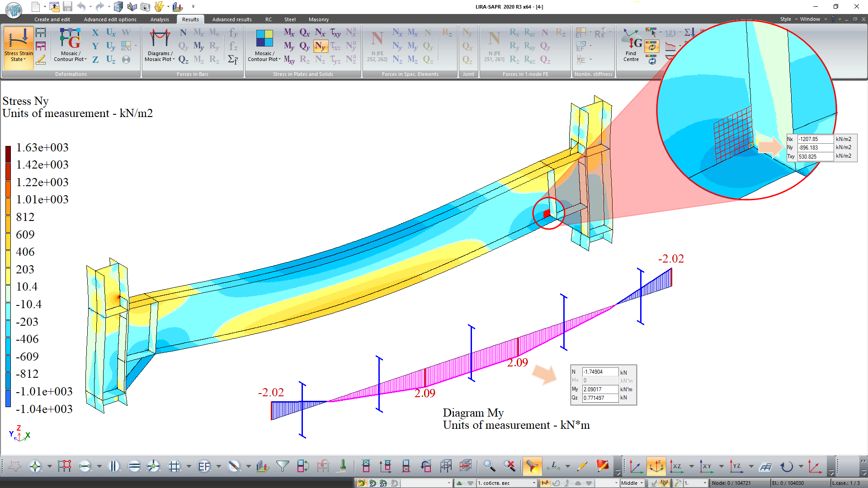The image size is (868, 488).
Task: Select the filter funnel icon
Action: tap(283, 466)
